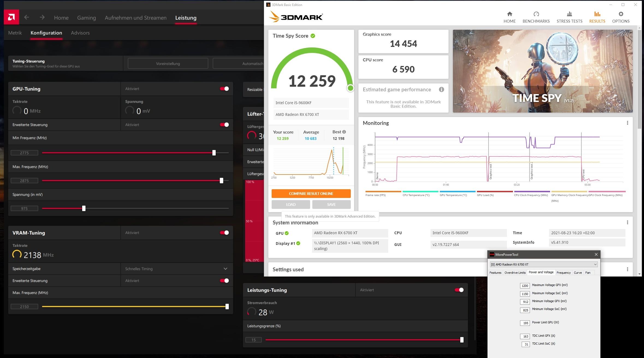
Task: Click LOAD button in 3DMark
Action: click(291, 204)
